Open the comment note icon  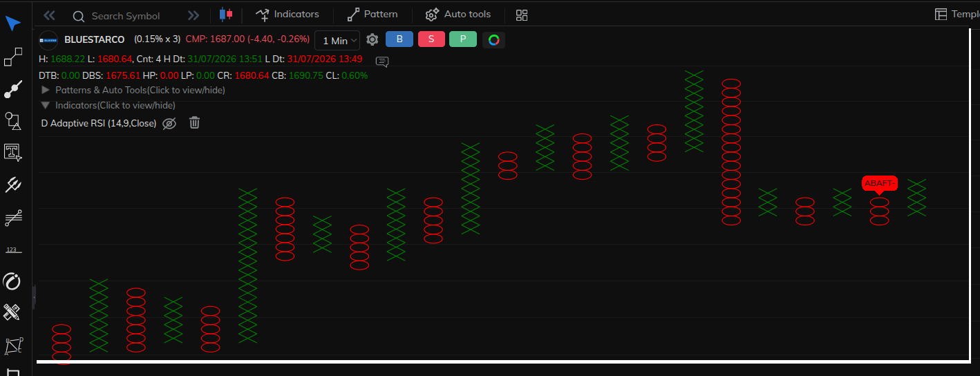pyautogui.click(x=382, y=62)
